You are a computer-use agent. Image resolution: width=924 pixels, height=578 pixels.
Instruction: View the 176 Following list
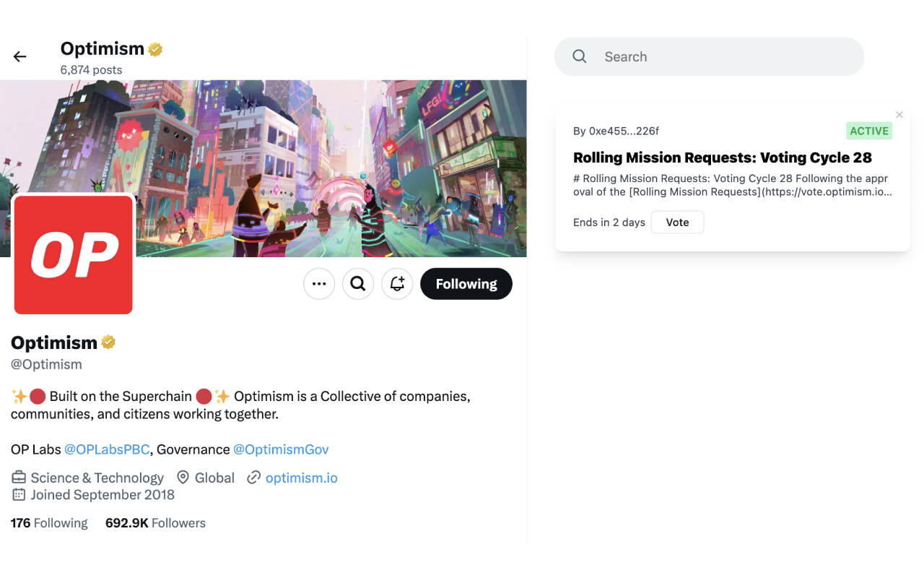(49, 523)
